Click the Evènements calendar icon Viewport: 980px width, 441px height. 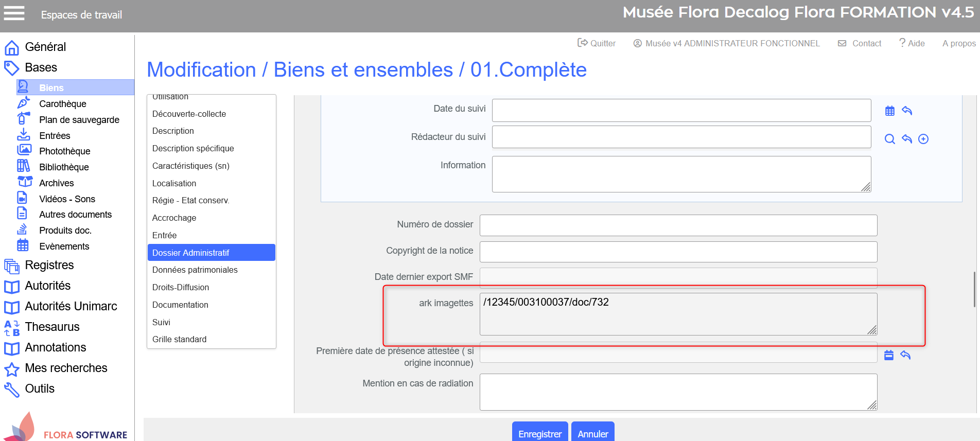click(23, 245)
